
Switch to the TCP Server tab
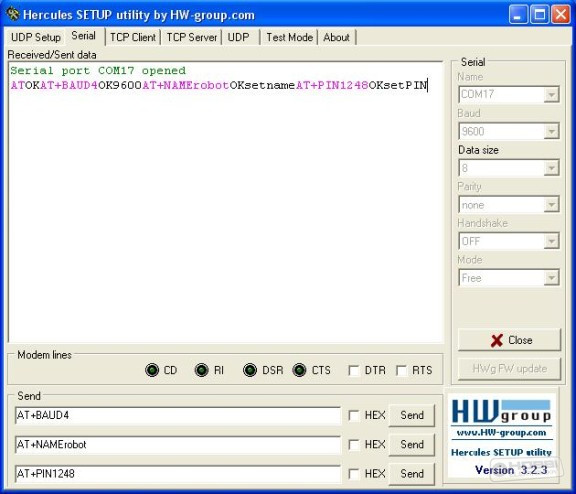[x=192, y=37]
